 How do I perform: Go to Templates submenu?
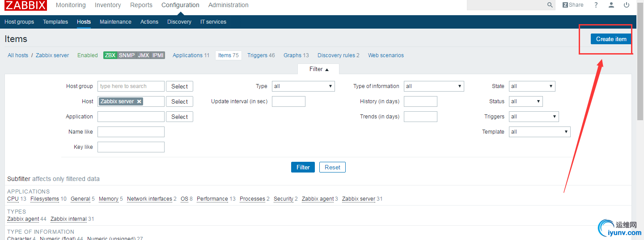(55, 22)
